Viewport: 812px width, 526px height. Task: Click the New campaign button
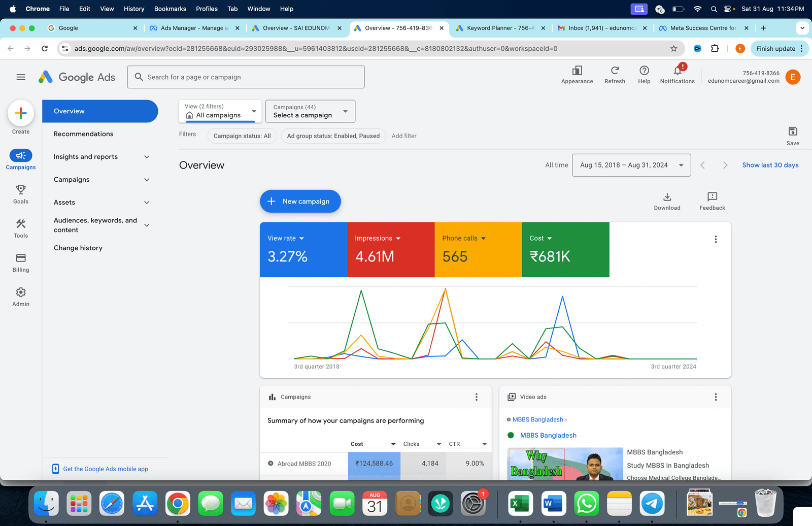click(x=300, y=202)
